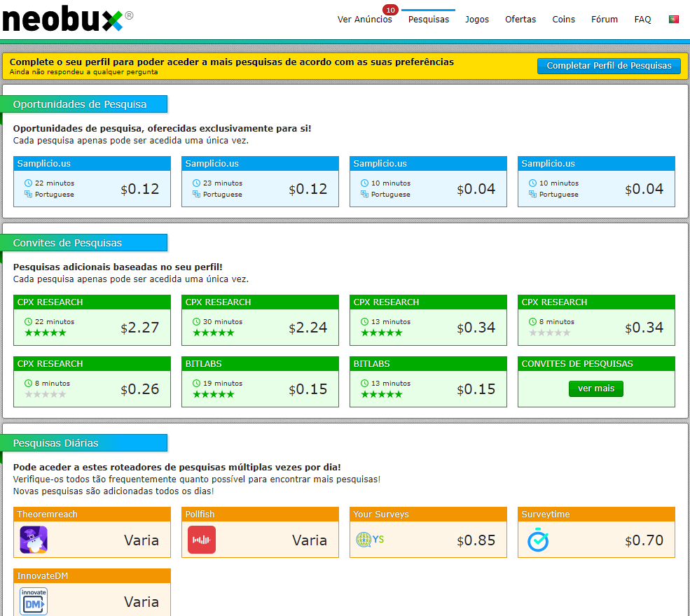Click the star rating of the 19 minutos BITLABS survey
The width and height of the screenshot is (690, 616).
tap(214, 394)
